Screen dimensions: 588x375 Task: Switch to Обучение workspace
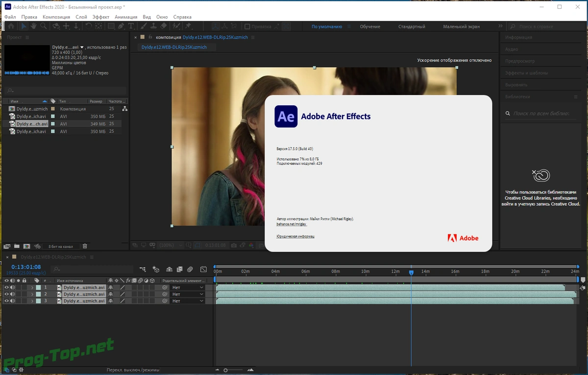370,26
